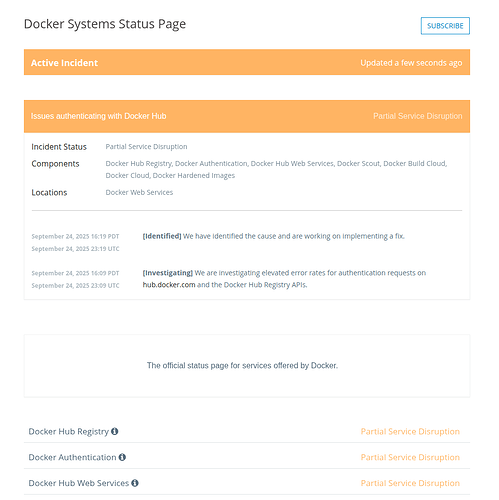
Task: Select the Active Incident banner heading
Action: pyautogui.click(x=64, y=63)
